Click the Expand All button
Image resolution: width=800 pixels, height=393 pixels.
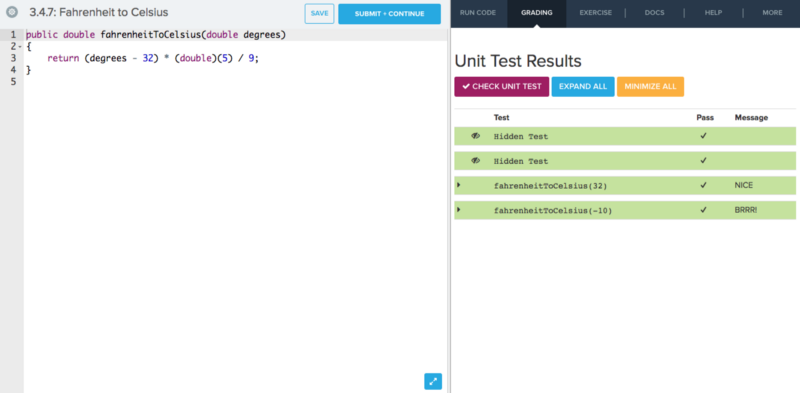[x=583, y=87]
